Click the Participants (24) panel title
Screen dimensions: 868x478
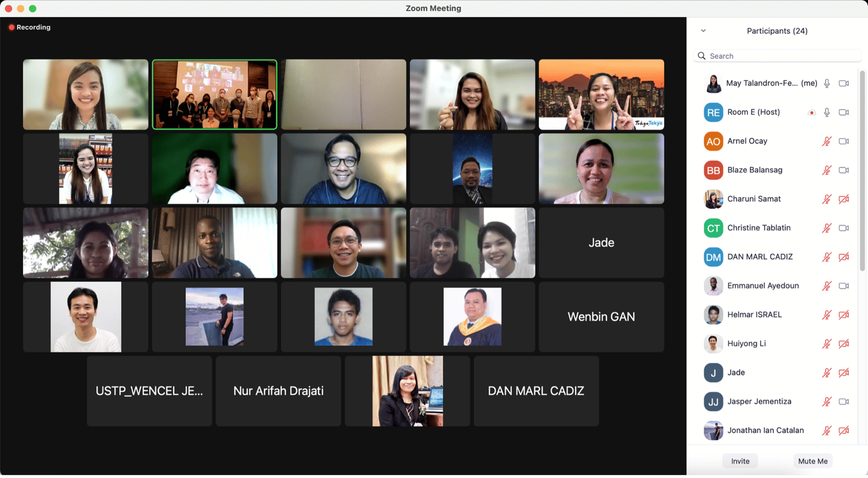(x=777, y=31)
